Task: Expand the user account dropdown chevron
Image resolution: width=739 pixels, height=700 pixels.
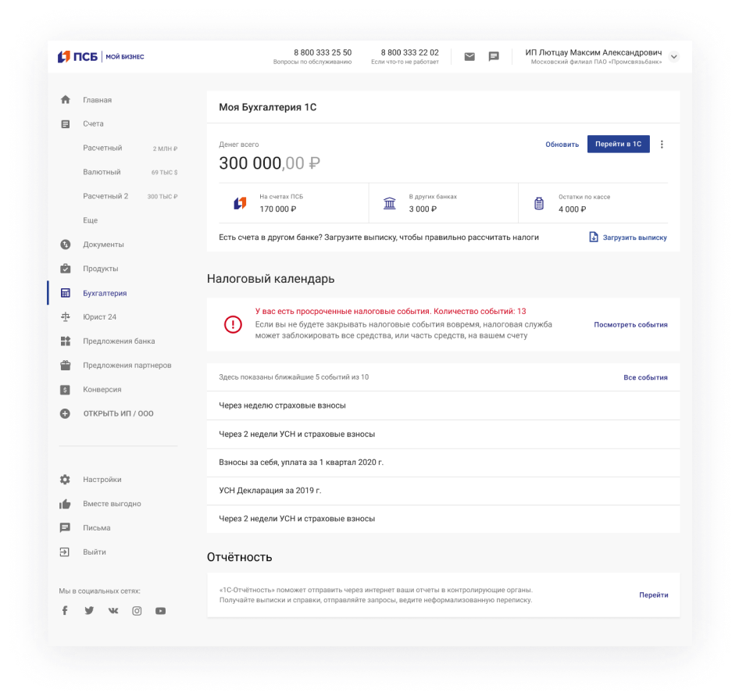Action: pos(674,56)
